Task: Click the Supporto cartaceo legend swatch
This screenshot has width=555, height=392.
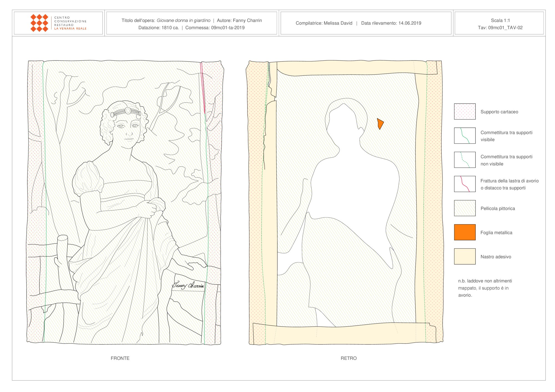Action: 465,111
